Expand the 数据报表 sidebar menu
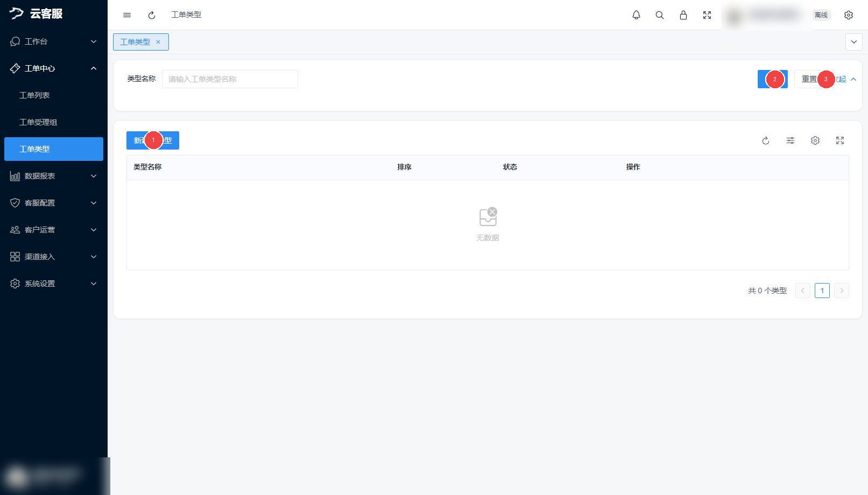 click(54, 176)
